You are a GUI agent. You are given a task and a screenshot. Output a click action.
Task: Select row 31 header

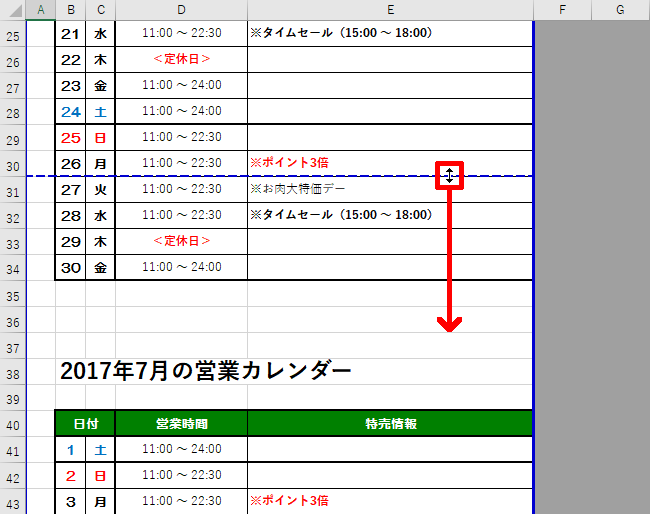pos(13,190)
